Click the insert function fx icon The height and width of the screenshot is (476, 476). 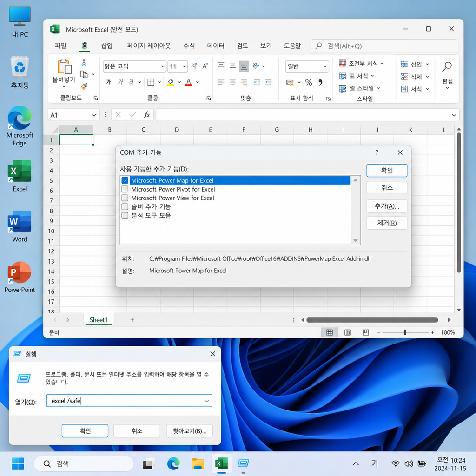(146, 115)
